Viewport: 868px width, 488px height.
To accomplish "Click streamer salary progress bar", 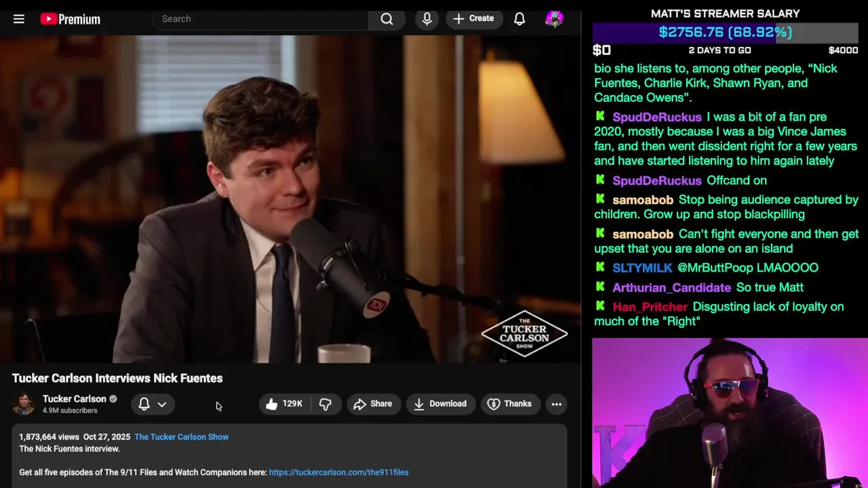I will tap(726, 33).
